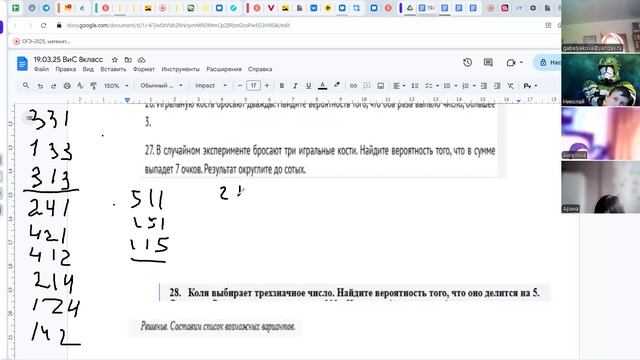The width and height of the screenshot is (640, 360).
Task: Reload the browser page
Action: tap(43, 25)
